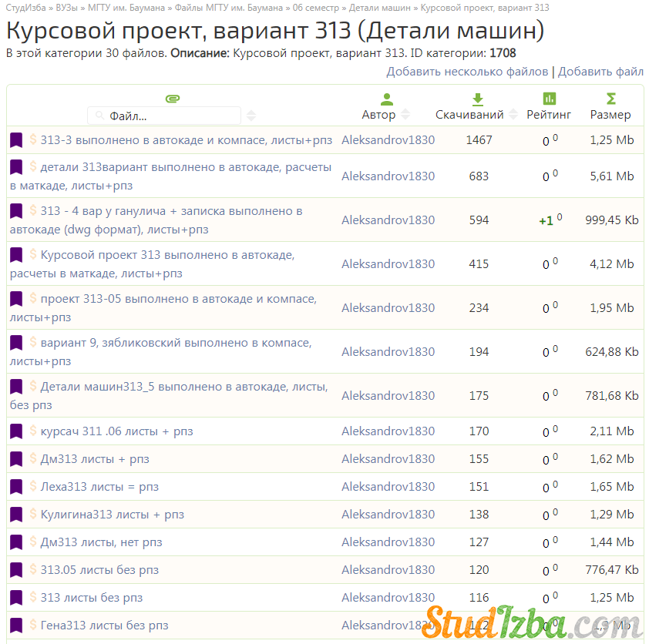
Task: Click bookmark icon for проект 313-05 row
Action: (16, 299)
